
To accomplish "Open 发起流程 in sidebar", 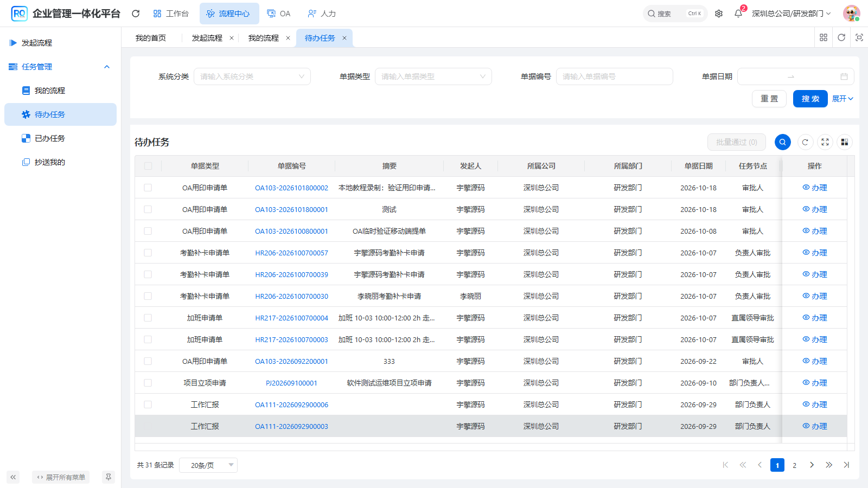I will pos(60,43).
